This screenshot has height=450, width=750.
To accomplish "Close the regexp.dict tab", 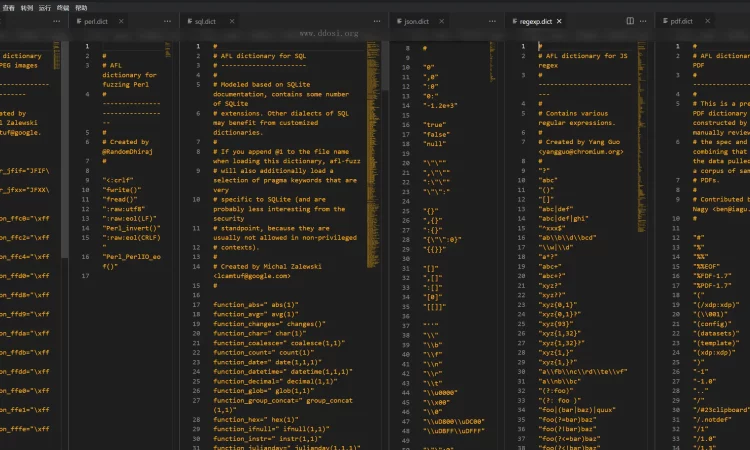I will [x=559, y=22].
